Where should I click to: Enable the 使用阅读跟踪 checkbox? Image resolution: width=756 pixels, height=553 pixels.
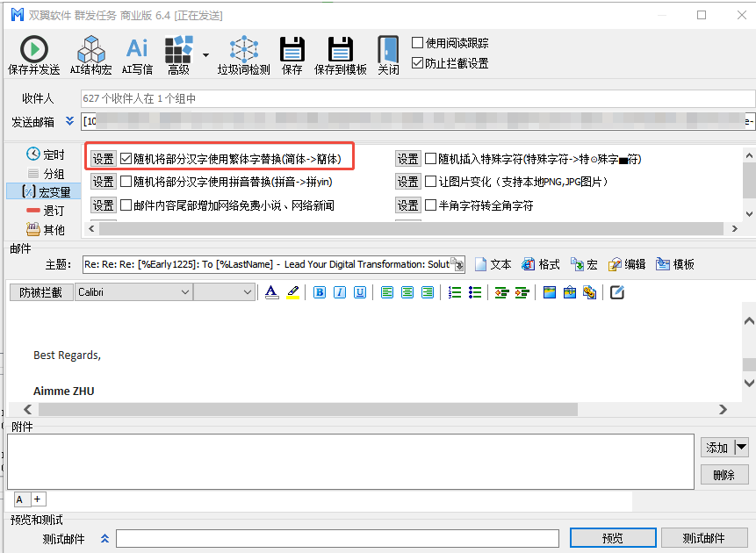pyautogui.click(x=418, y=43)
